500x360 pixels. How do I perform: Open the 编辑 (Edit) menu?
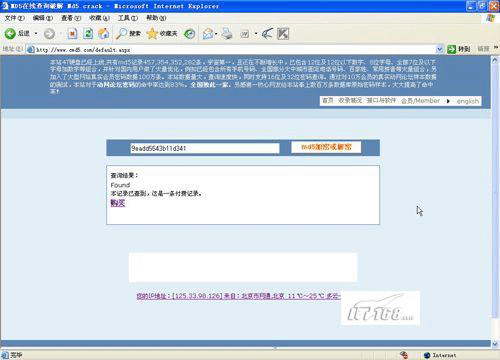[x=43, y=18]
